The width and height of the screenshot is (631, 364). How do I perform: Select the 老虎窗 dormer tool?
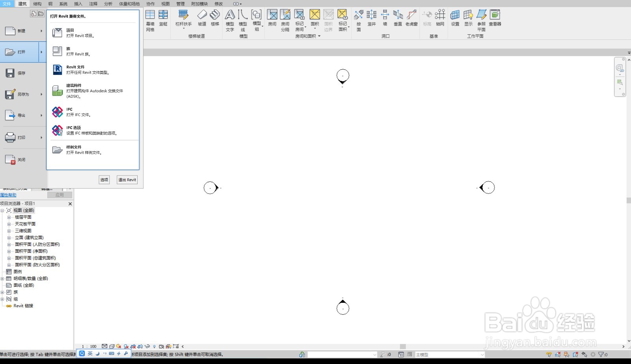click(411, 18)
